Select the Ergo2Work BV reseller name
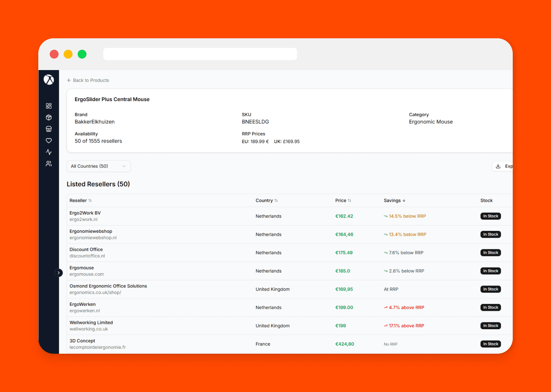The image size is (551, 392). 85,213
